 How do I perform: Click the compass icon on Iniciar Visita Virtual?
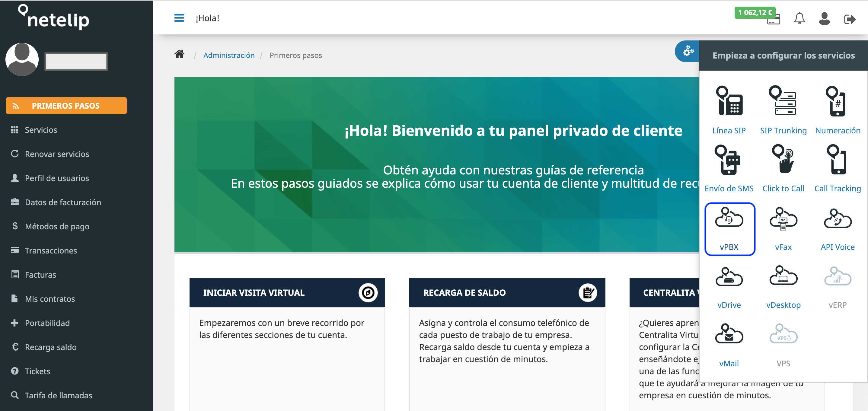tap(368, 292)
